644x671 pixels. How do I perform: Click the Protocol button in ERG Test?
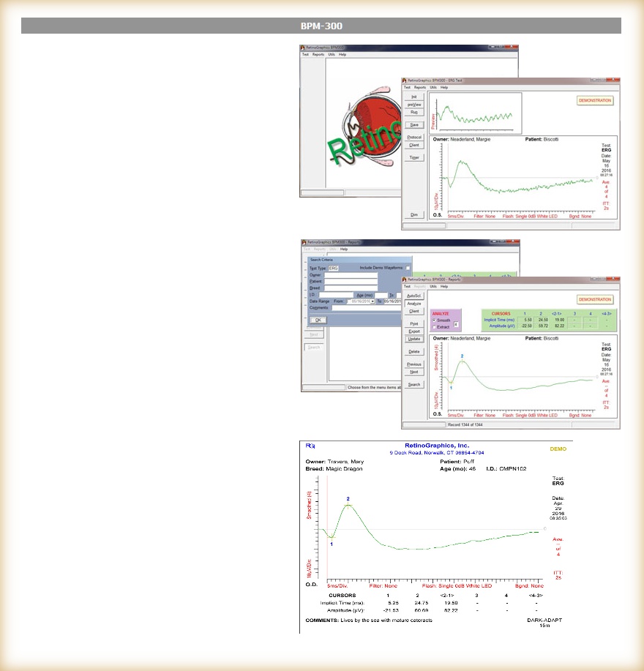(x=413, y=137)
